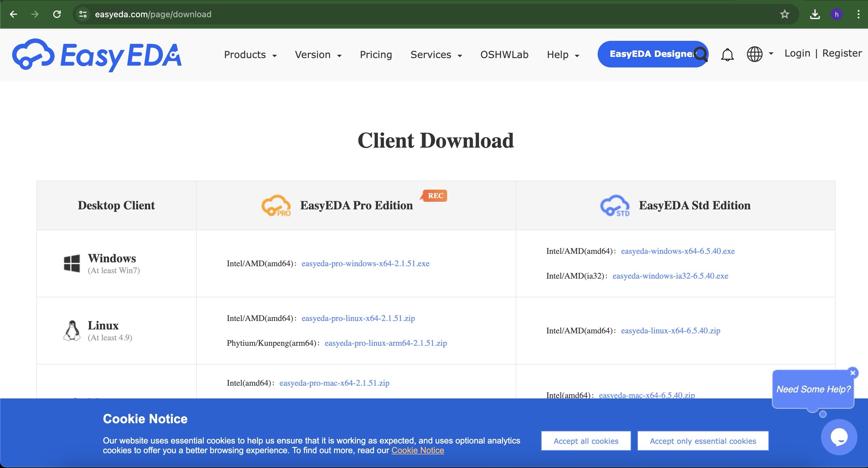Reload the page
868x468 pixels.
coord(57,14)
